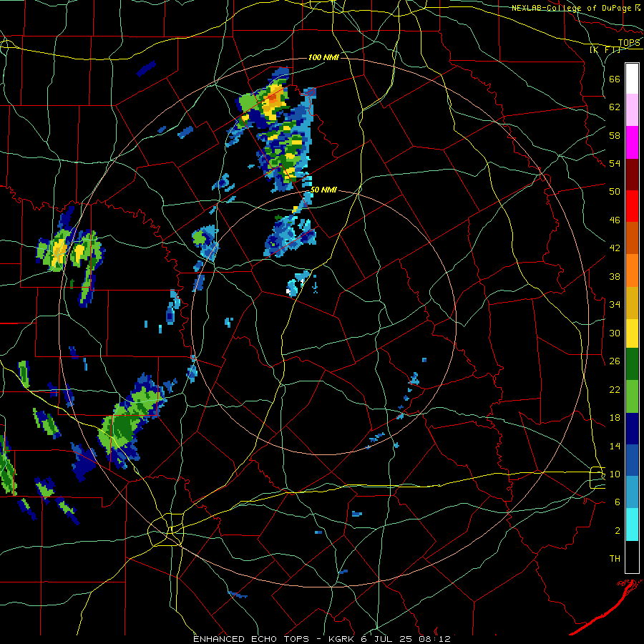This screenshot has height=644, width=644.
Task: Click the 'TOPS' legend heading
Action: click(629, 43)
